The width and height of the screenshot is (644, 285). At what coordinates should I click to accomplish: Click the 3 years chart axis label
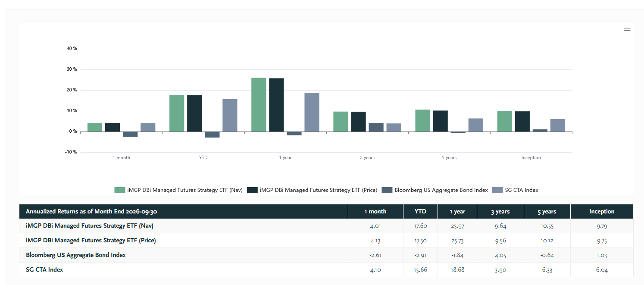367,158
